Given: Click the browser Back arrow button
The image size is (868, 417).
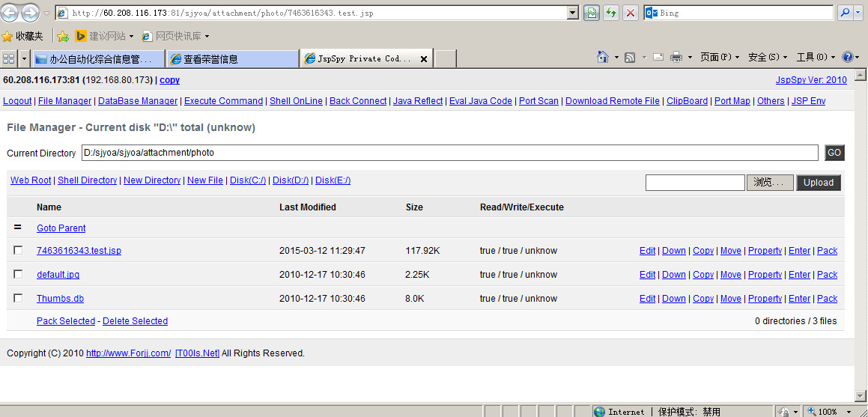Looking at the screenshot, I should click(x=10, y=12).
